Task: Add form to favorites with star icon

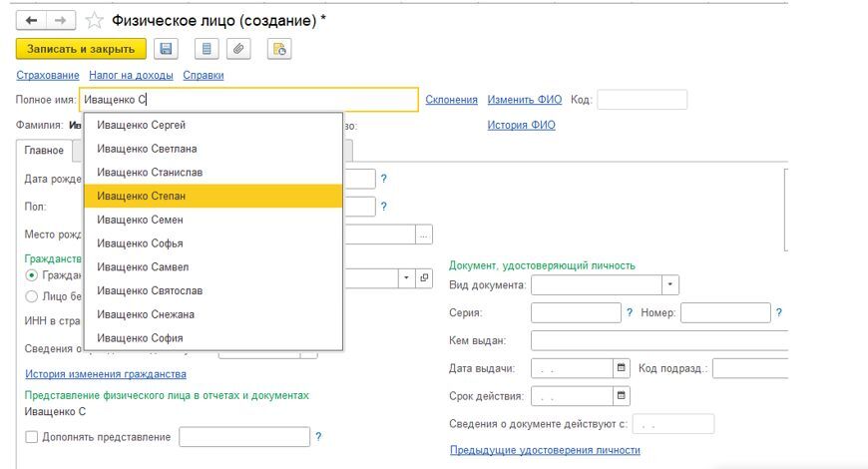Action: click(95, 20)
